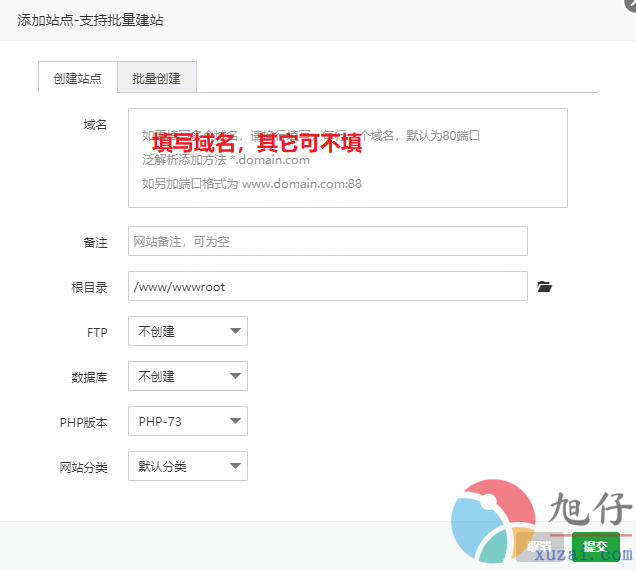Open the 网站分类 默认分类 dropdown
The image size is (636, 570).
coord(187,466)
